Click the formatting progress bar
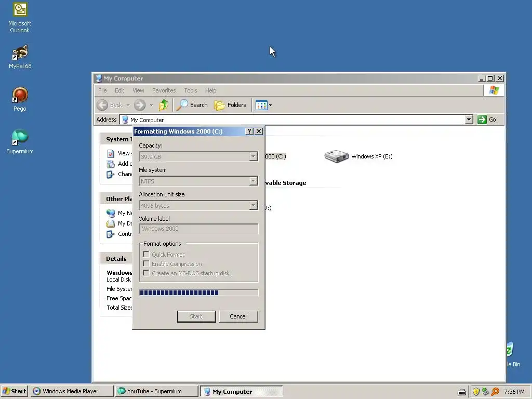Viewport: 532px width, 399px height. (x=199, y=293)
